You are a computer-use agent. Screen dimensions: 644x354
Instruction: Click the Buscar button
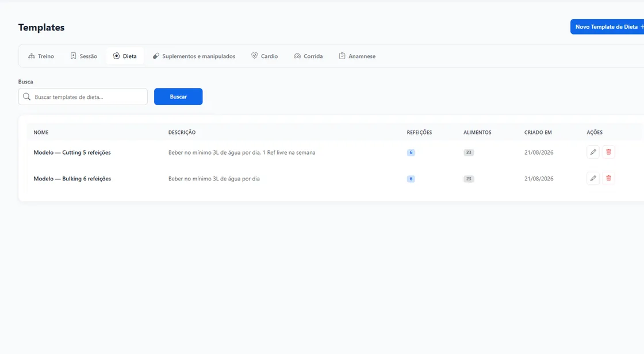(178, 97)
